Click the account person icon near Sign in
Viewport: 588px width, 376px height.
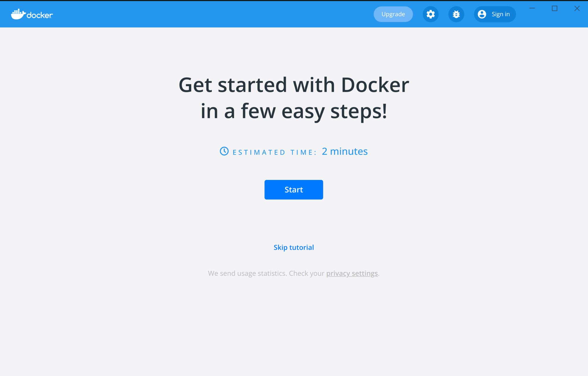tap(482, 14)
